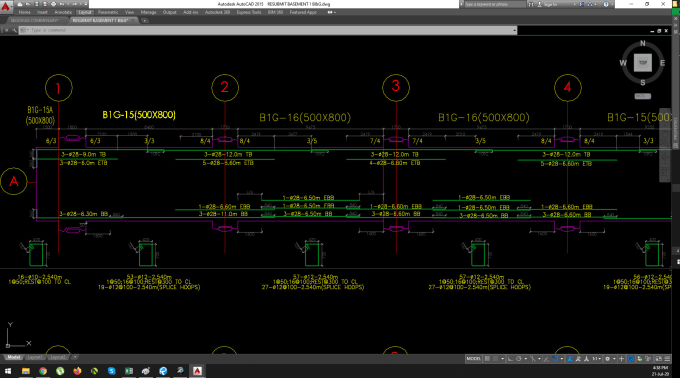Open the Add-ins ribbon tab

[191, 12]
